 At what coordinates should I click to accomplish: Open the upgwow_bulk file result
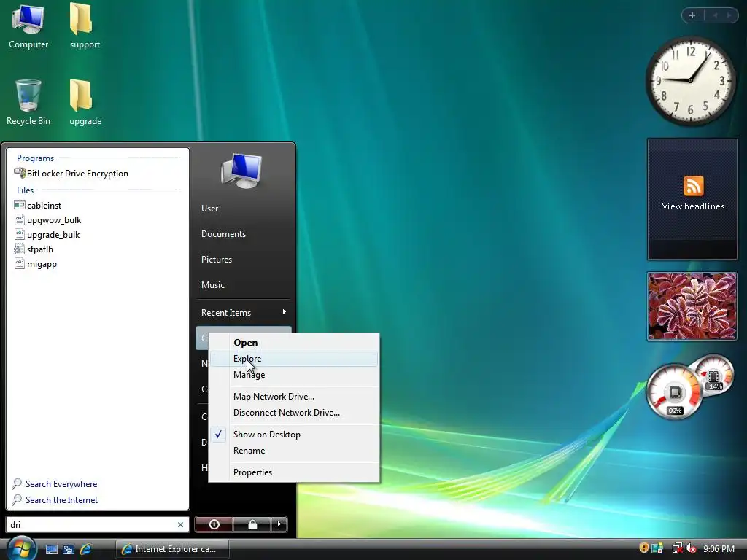click(x=47, y=220)
